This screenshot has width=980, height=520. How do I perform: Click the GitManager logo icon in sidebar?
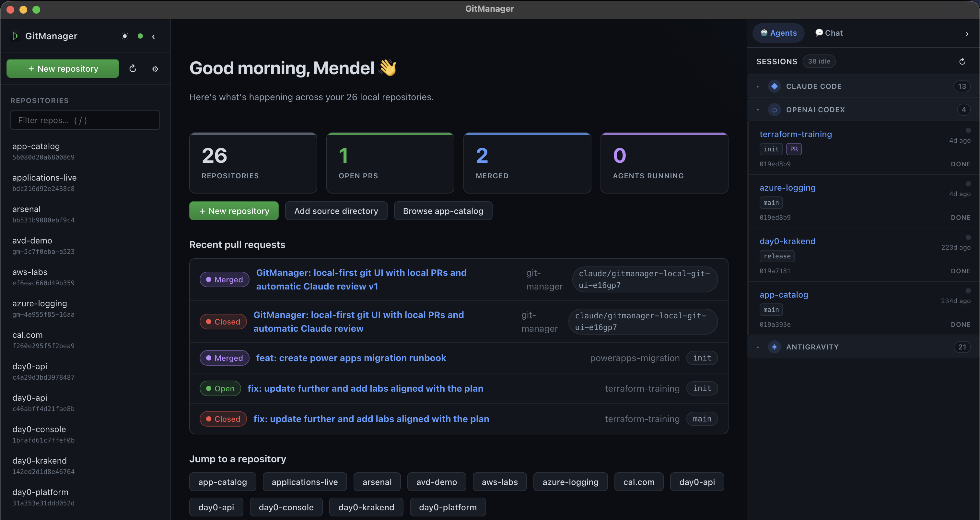coord(15,36)
